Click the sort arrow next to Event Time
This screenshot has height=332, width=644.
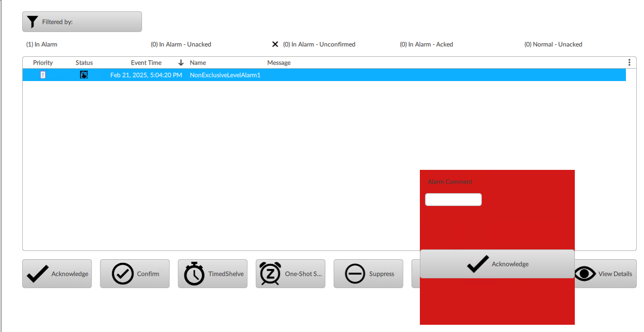(x=181, y=62)
